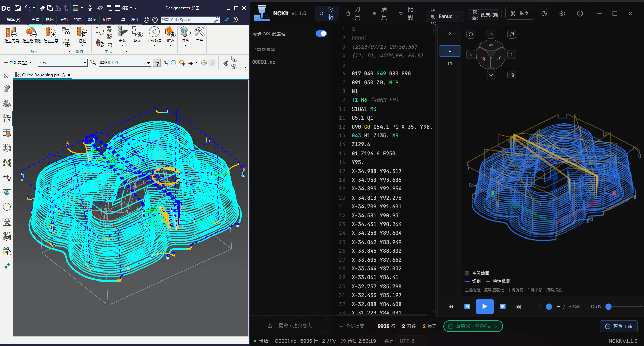Open the 特徵 (Feature) ribbon tool
Screen dimensions: 644x346
(x=185, y=35)
